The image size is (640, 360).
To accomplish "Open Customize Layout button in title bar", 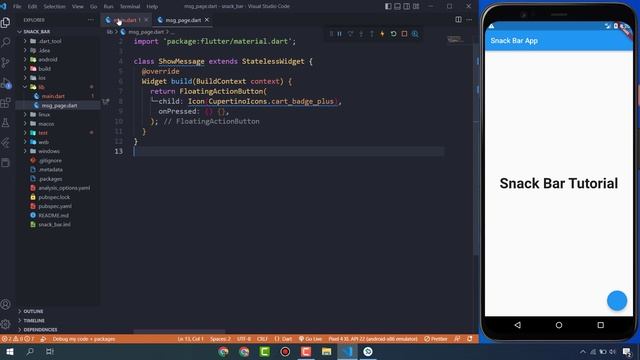I will click(x=416, y=6).
